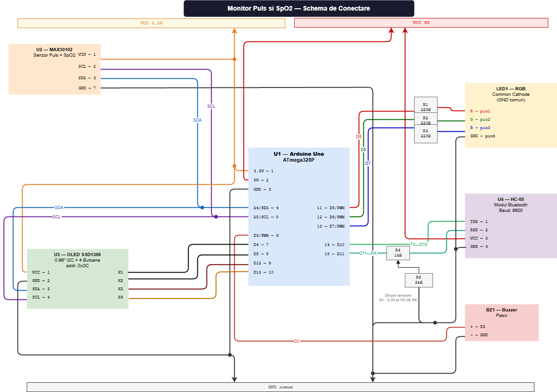Click HC-05 pin 'GND — 4'
This screenshot has width=557, height=392.
pyautogui.click(x=479, y=246)
